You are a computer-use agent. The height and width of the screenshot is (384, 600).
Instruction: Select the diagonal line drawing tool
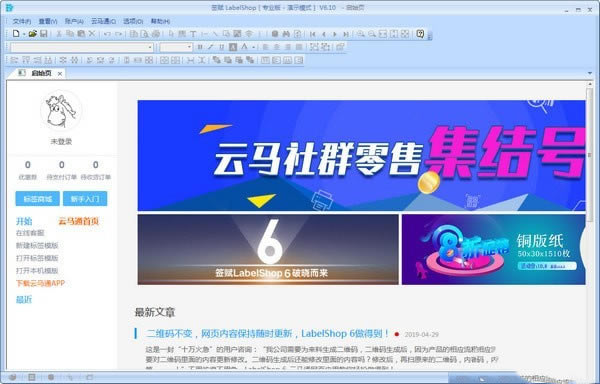[x=215, y=34]
